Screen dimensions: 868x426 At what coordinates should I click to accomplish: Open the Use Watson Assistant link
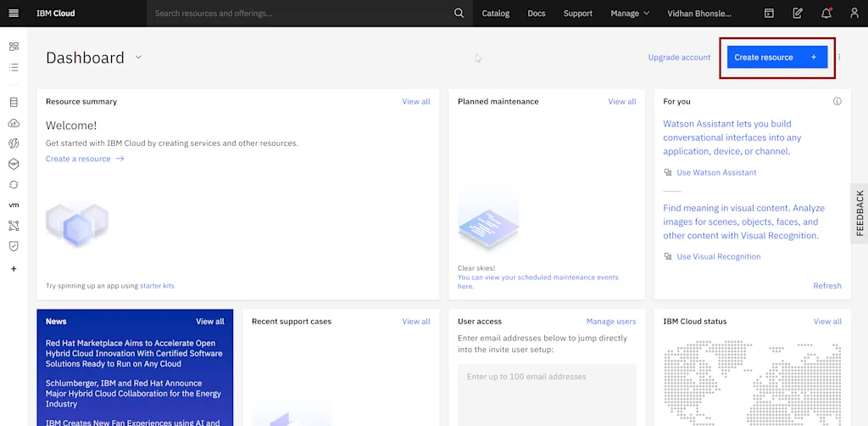(x=716, y=172)
